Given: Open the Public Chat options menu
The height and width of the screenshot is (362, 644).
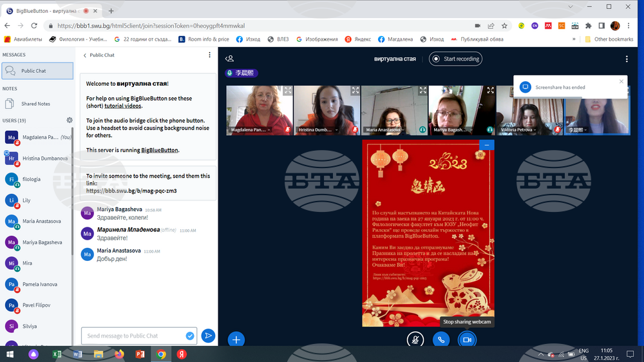Looking at the screenshot, I should [x=209, y=55].
